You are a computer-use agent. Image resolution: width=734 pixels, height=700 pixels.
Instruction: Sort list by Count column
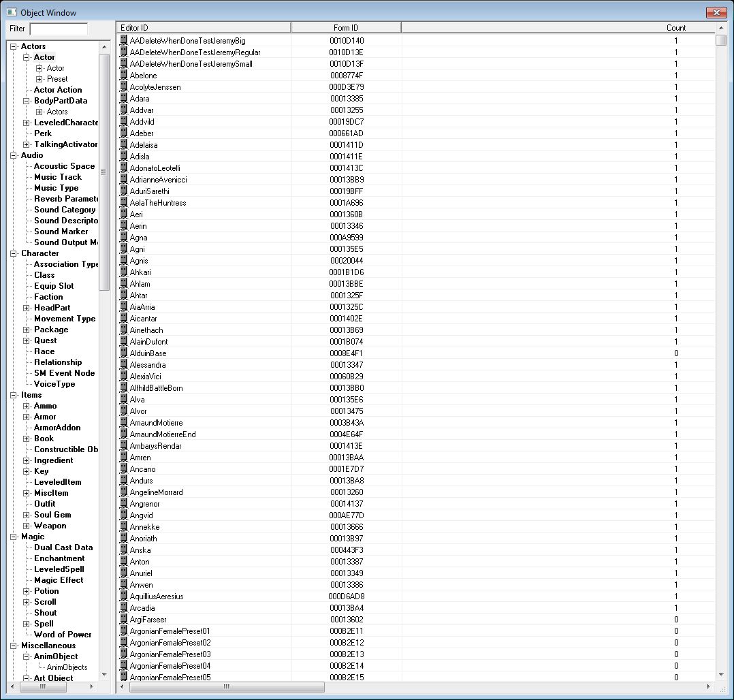click(558, 28)
